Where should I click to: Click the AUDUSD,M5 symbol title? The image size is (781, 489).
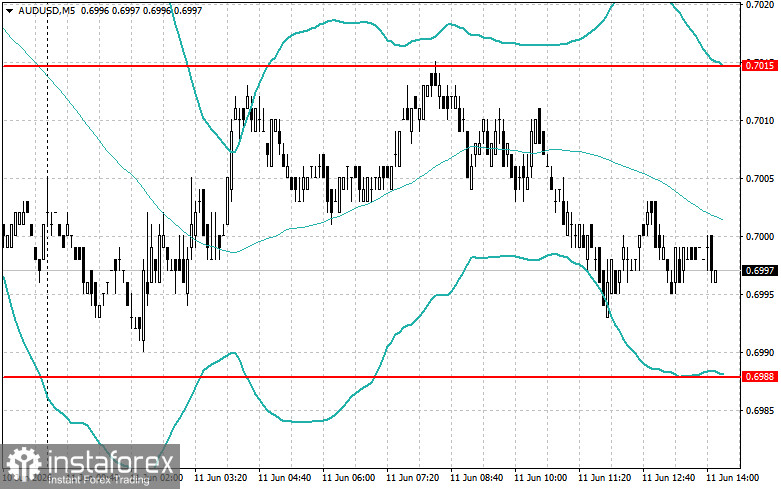[46, 10]
